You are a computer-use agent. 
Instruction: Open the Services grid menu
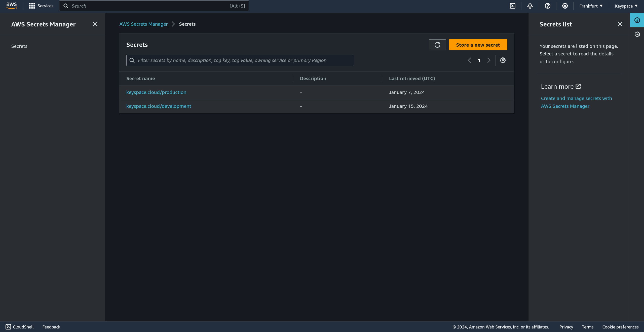[x=41, y=6]
